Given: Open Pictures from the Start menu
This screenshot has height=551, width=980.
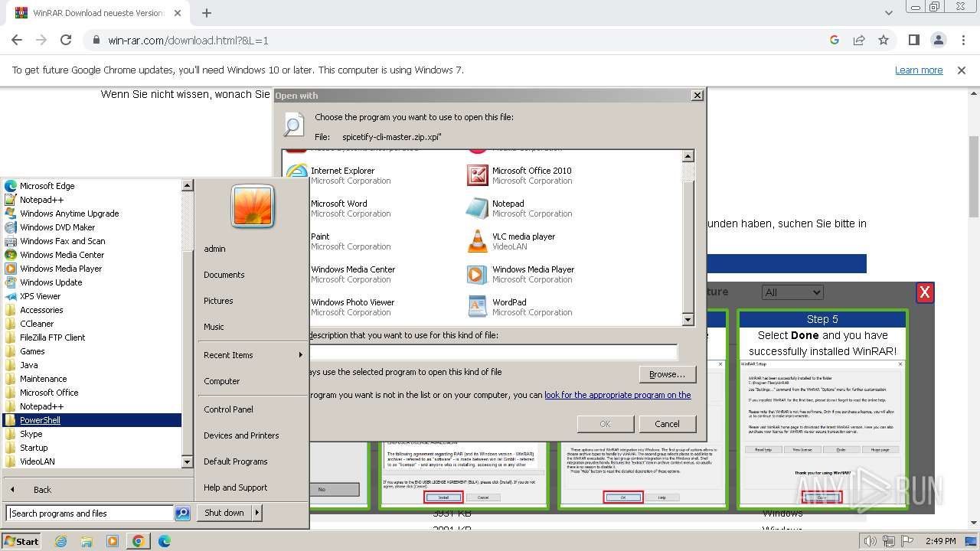Looking at the screenshot, I should point(218,301).
